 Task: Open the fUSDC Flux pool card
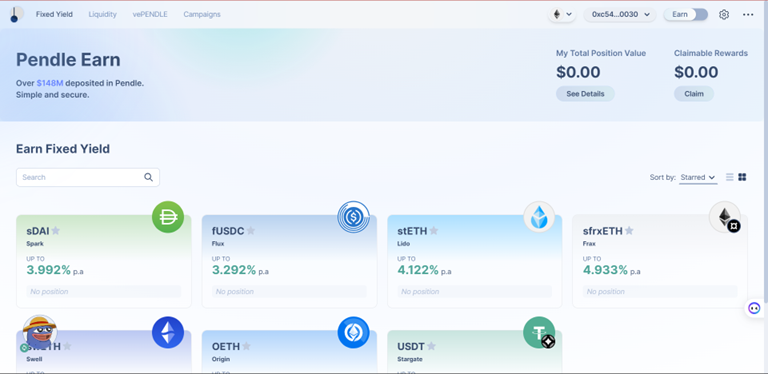(x=289, y=261)
